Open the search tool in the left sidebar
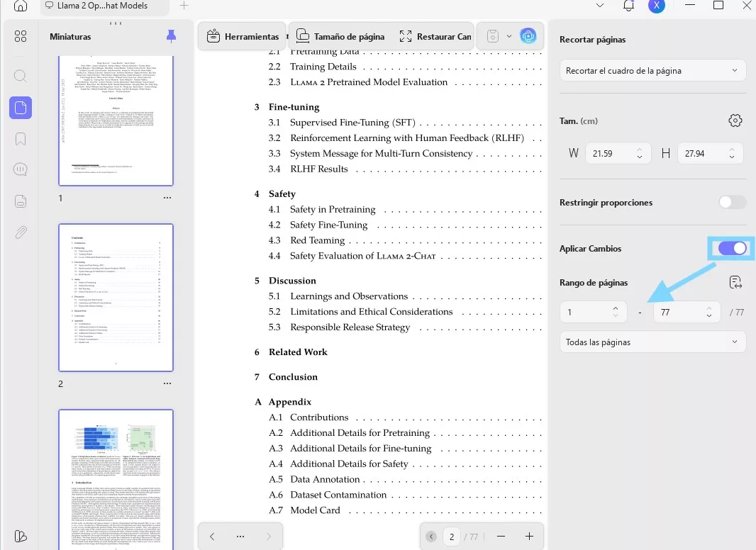756x550 pixels. tap(21, 76)
